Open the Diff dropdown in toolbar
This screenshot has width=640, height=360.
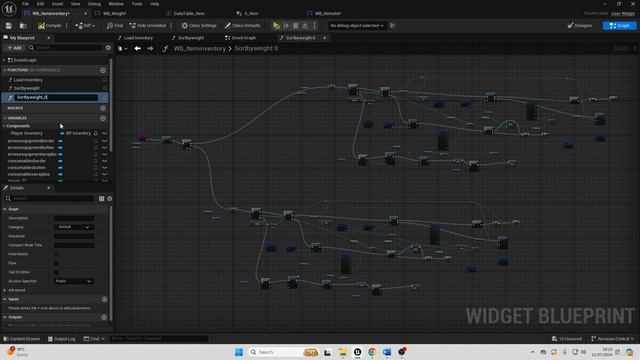85,26
